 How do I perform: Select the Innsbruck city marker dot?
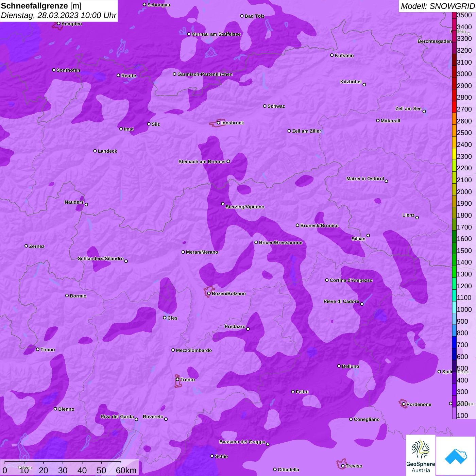(219, 123)
